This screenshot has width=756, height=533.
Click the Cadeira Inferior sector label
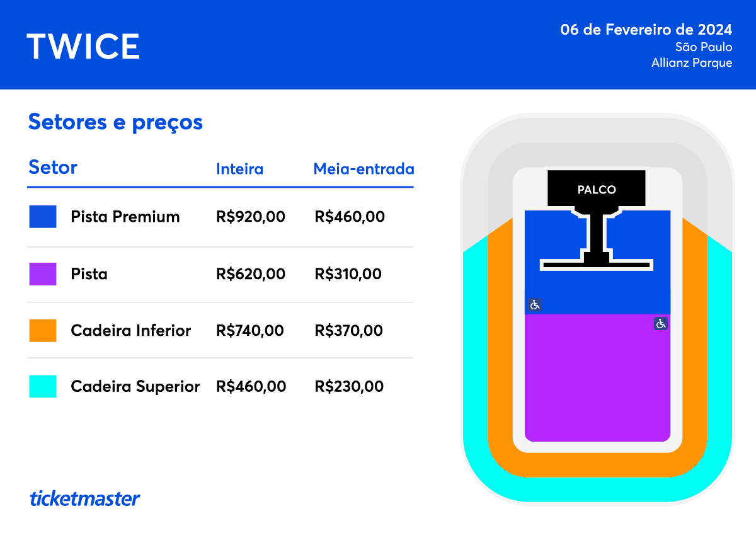point(130,330)
